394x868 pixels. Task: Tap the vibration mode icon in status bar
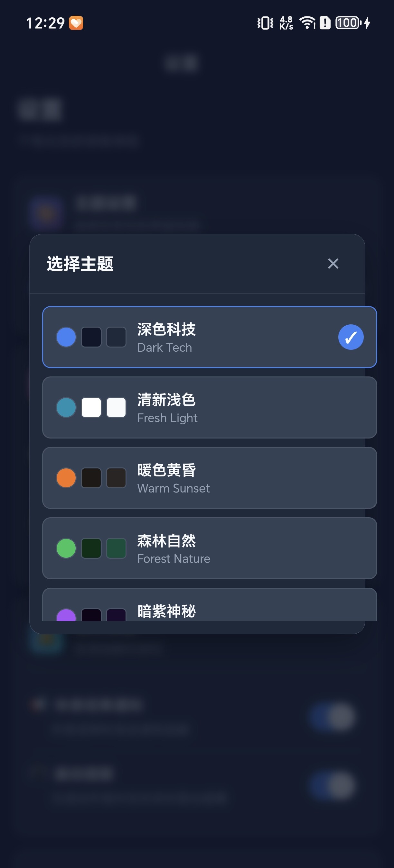click(x=265, y=23)
